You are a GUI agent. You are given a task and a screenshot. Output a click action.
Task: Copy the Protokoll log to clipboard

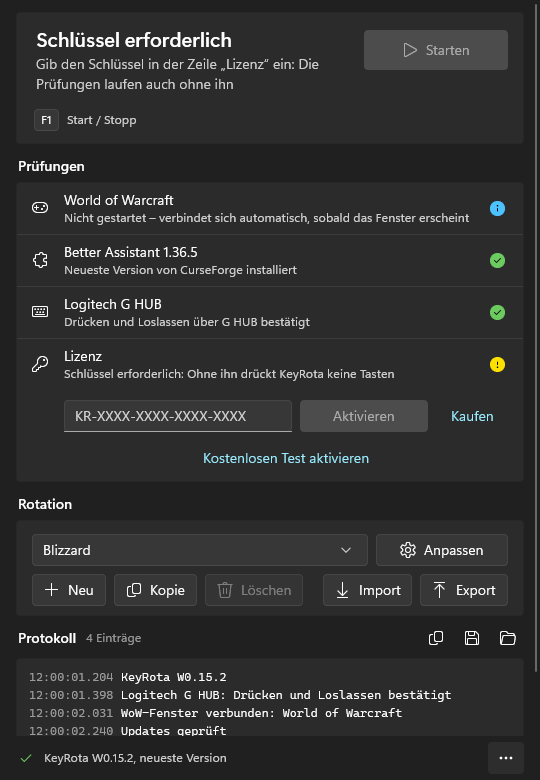(436, 638)
